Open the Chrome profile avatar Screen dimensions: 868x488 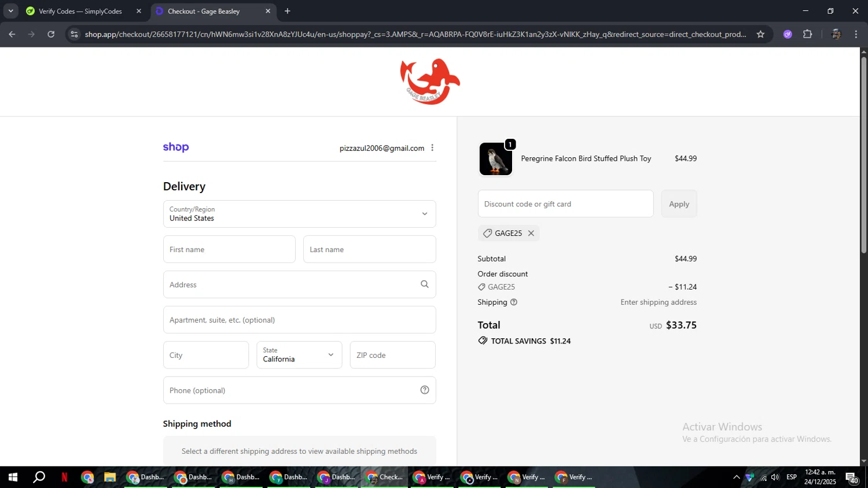[x=836, y=34]
